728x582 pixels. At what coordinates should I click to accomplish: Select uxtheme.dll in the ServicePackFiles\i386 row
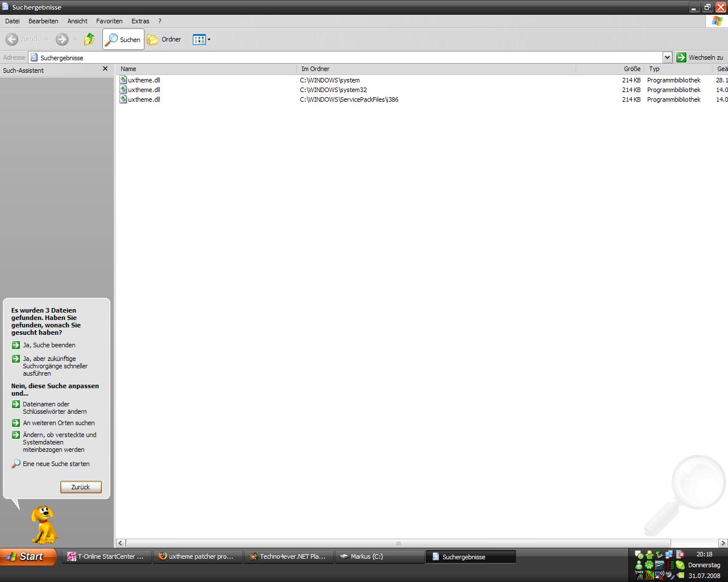click(x=143, y=99)
